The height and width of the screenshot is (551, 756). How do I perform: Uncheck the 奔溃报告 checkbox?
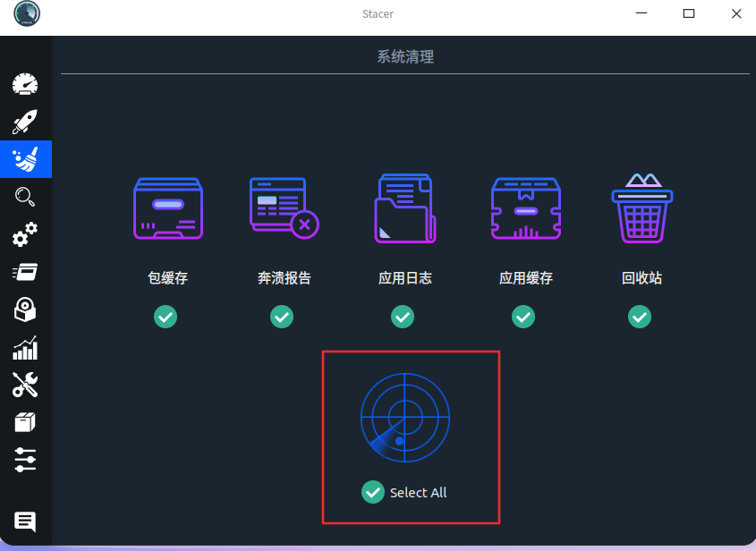pos(282,317)
